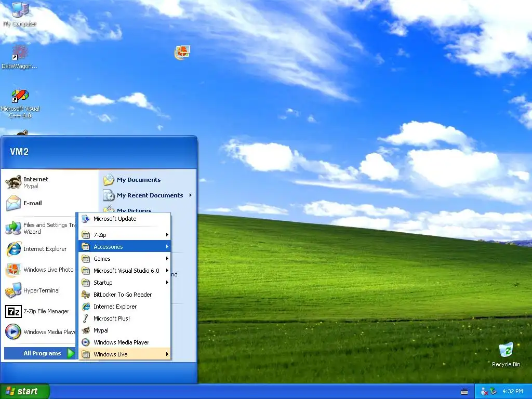
Task: Click the keyboard icon in the taskbar
Action: (464, 392)
